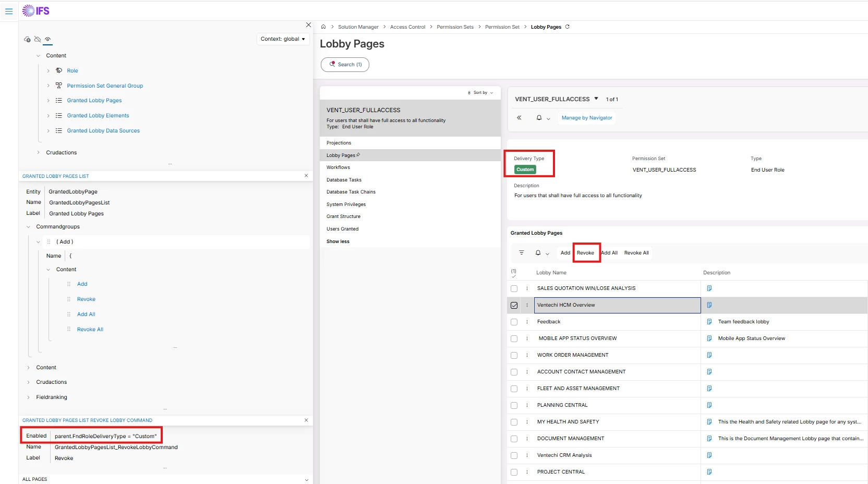Click the cloud upload icon in designer panel
868x484 pixels.
(27, 40)
